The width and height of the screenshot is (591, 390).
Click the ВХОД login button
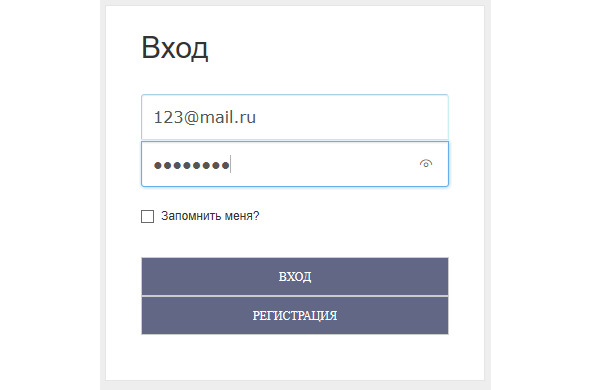(295, 276)
